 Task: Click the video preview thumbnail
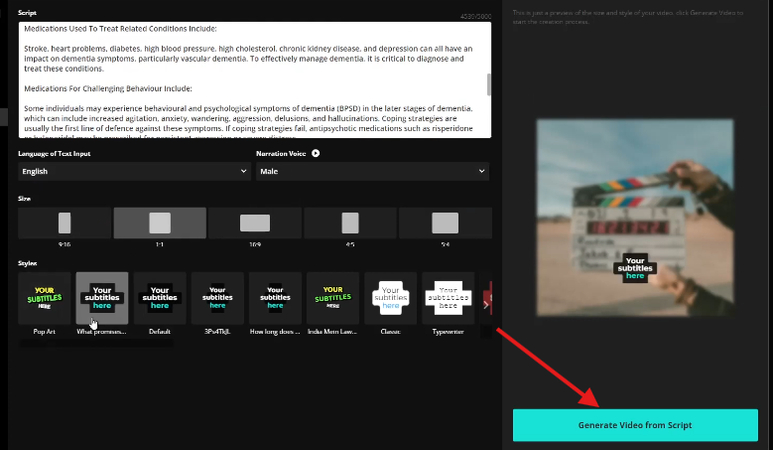[635, 217]
